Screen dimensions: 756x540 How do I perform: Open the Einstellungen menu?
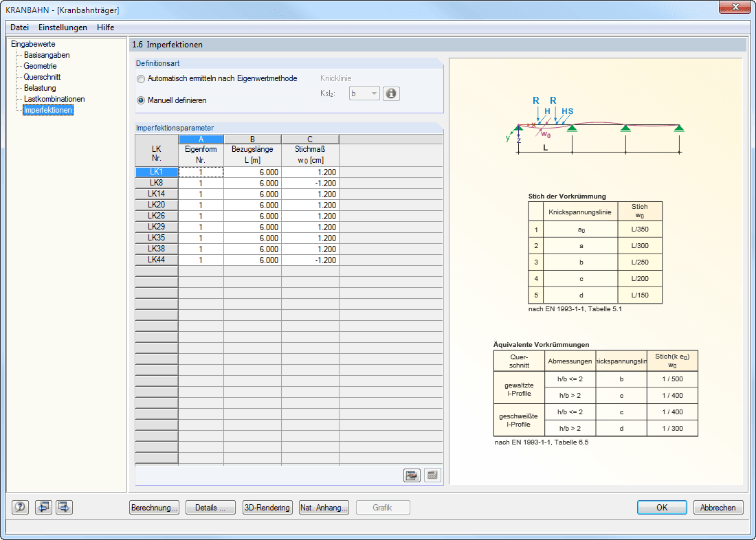pyautogui.click(x=63, y=27)
